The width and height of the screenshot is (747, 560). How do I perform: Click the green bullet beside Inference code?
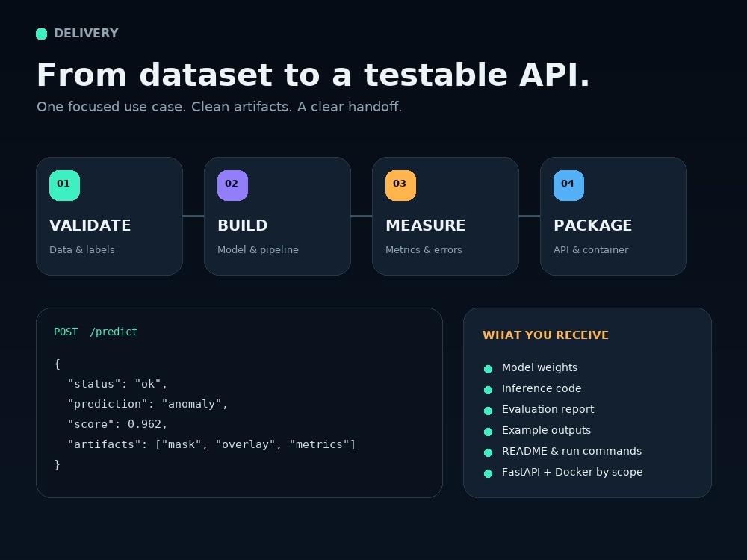[x=488, y=390]
